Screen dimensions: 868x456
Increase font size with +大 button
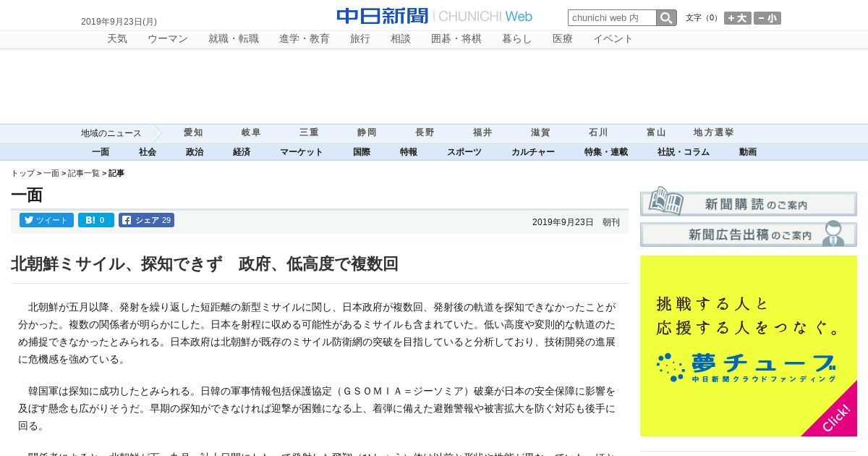738,18
